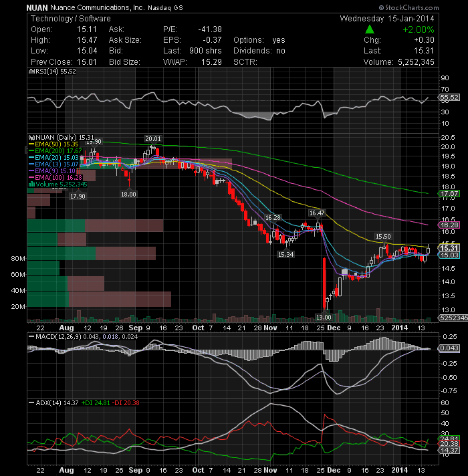Click the 14.37 ADX right-axis tag

coord(449,450)
